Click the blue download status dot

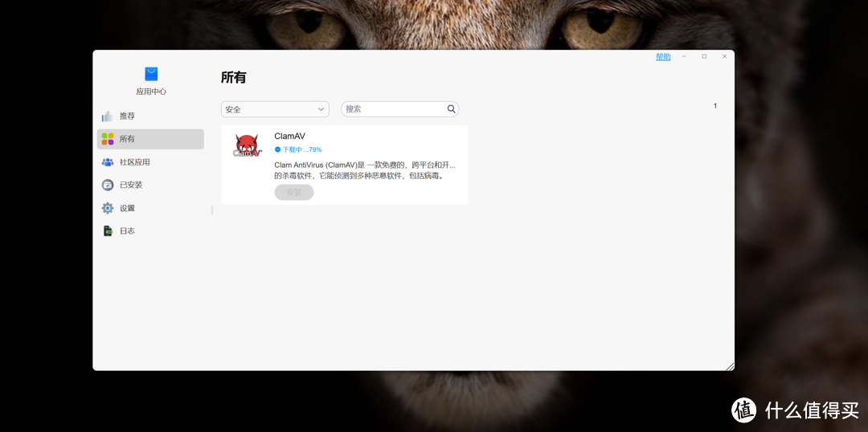[278, 149]
